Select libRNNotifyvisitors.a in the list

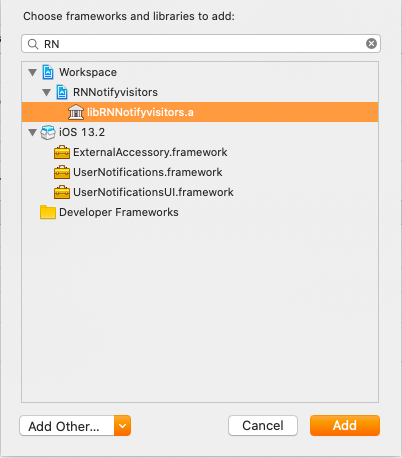200,112
